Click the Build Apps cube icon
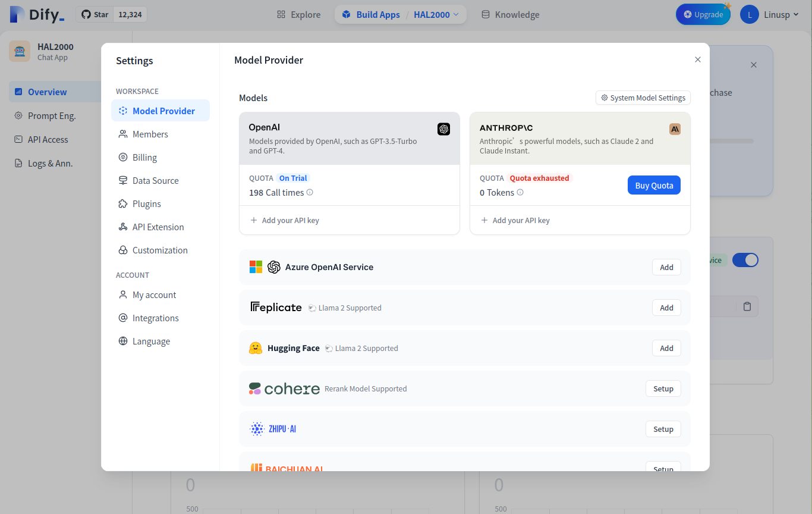The height and width of the screenshot is (514, 812). tap(347, 14)
